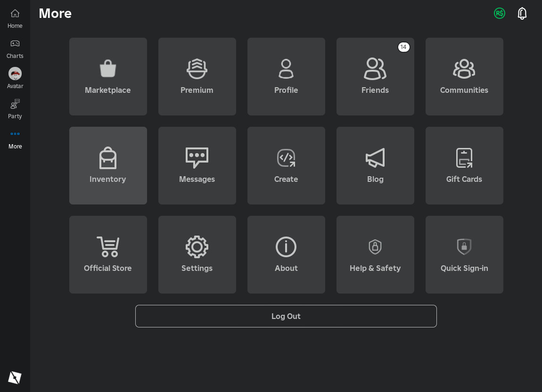542x392 pixels.
Task: Launch the Create tool
Action: click(x=286, y=165)
